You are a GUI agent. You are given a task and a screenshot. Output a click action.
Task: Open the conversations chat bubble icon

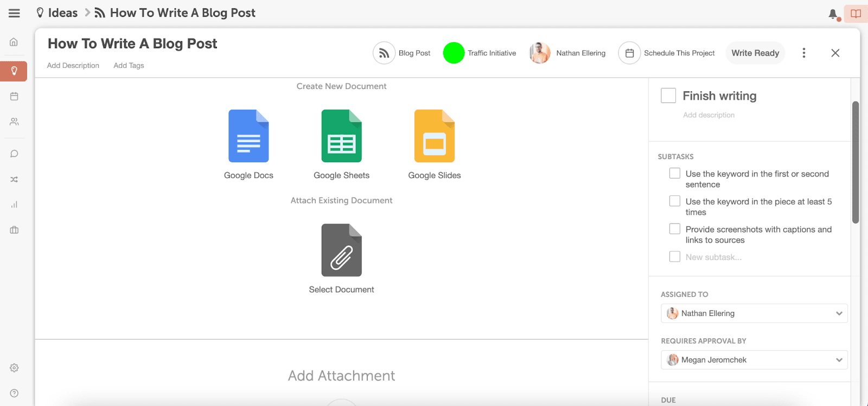(14, 154)
